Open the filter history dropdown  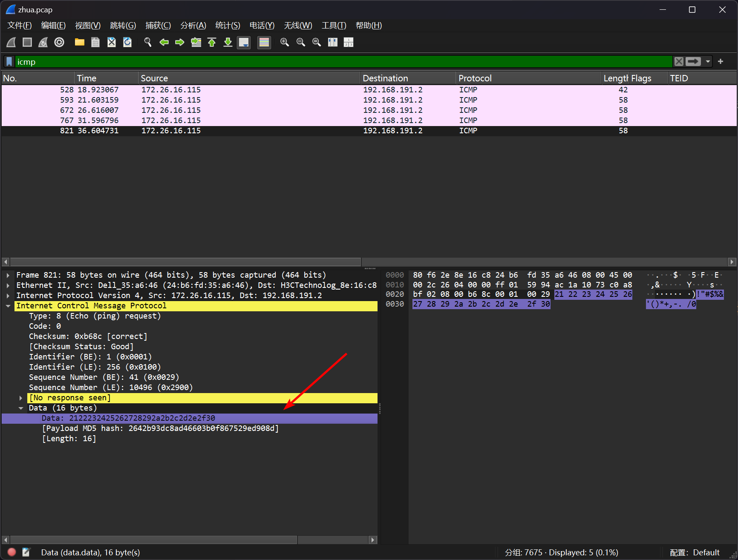pyautogui.click(x=708, y=62)
